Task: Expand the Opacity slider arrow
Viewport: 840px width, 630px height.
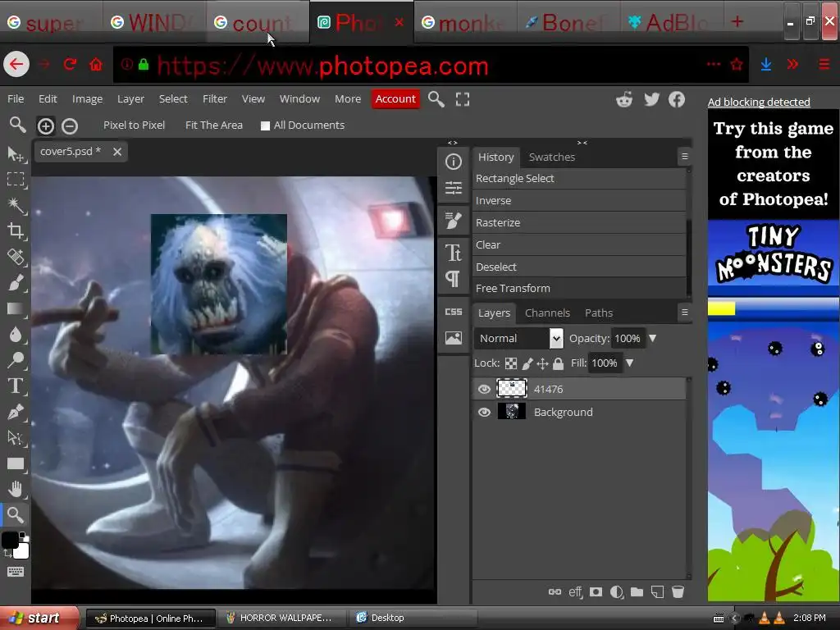Action: point(652,339)
